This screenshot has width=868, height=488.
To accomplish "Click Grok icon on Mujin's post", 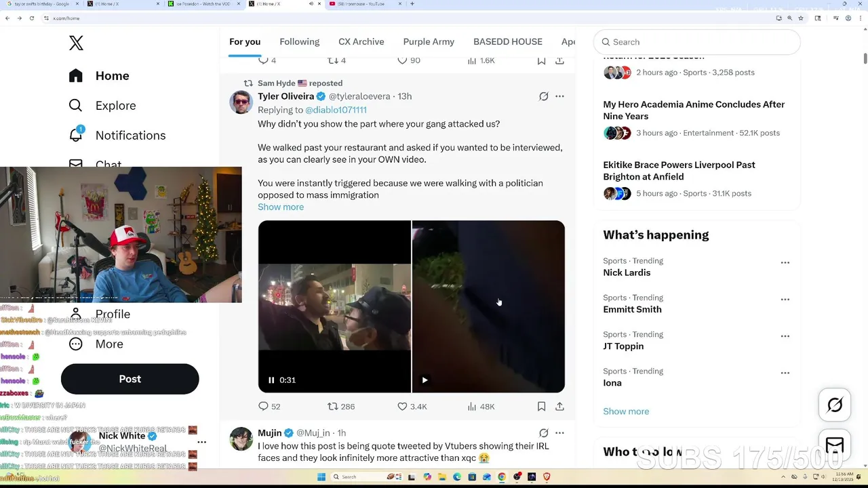I will pos(543,432).
